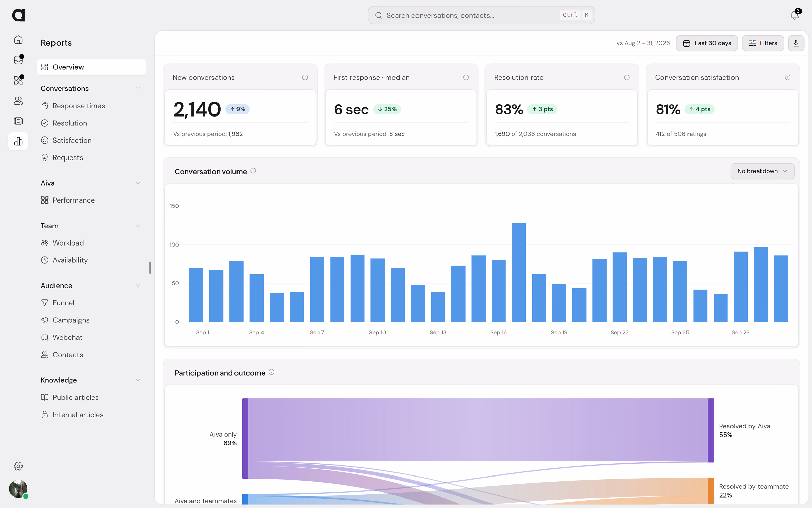Open the Requests report

[91, 157]
